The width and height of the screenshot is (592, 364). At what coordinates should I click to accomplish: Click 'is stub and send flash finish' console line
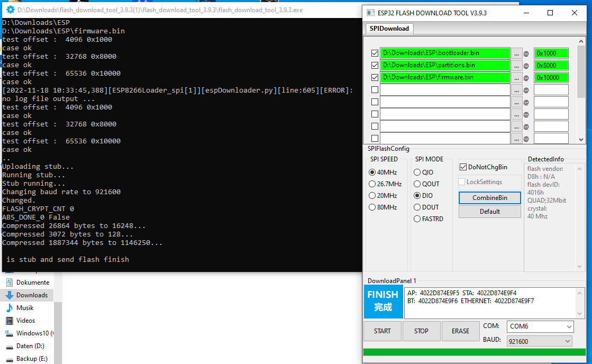point(68,259)
